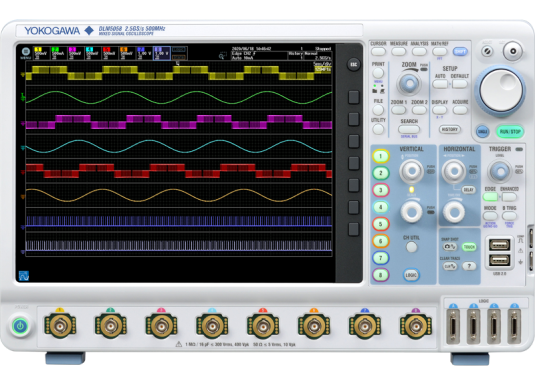Toggle the TOUCH screen button
Screen dimensions: 535x385
coord(469,247)
